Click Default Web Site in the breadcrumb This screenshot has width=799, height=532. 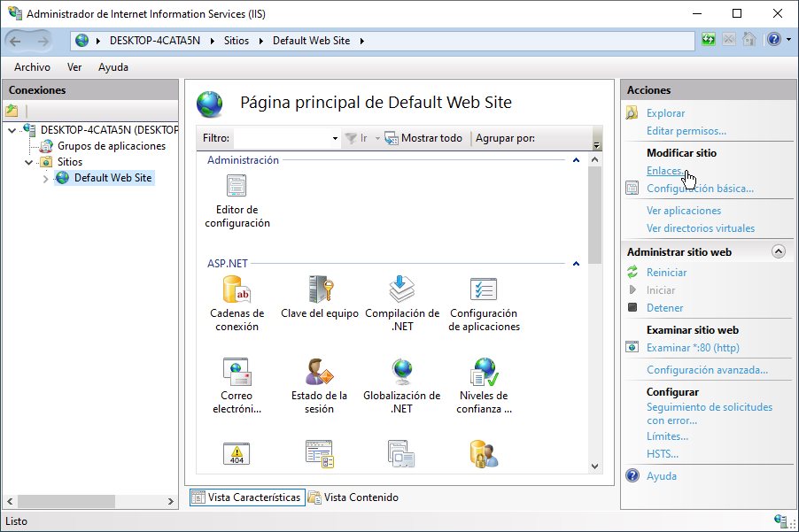coord(311,41)
